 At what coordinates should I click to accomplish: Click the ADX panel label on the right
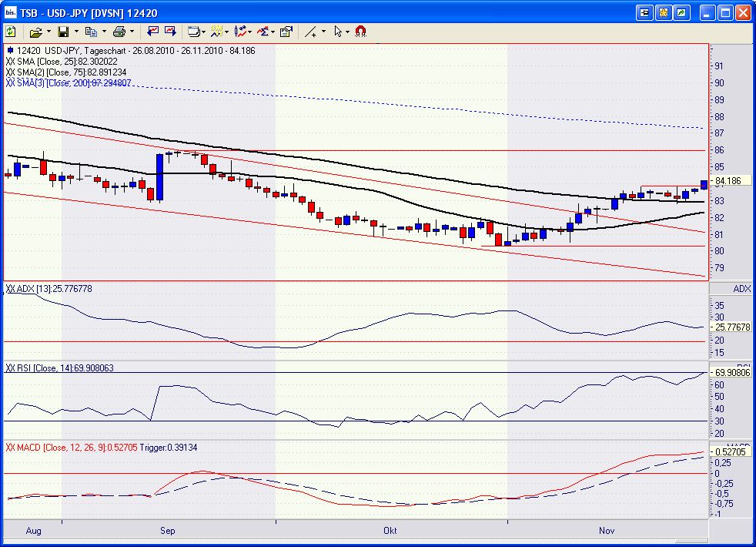point(741,289)
